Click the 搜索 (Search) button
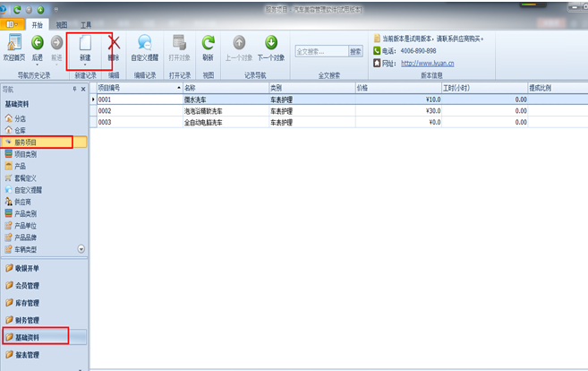This screenshot has width=588, height=371. (356, 51)
